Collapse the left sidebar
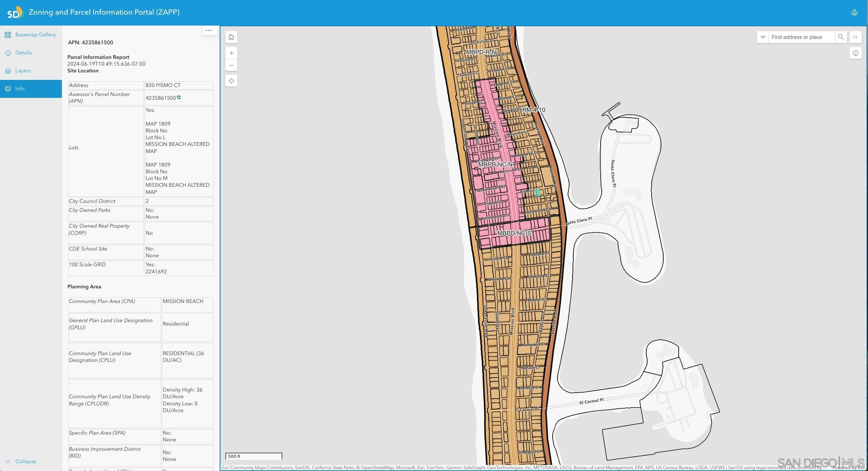868x471 pixels. click(22, 461)
